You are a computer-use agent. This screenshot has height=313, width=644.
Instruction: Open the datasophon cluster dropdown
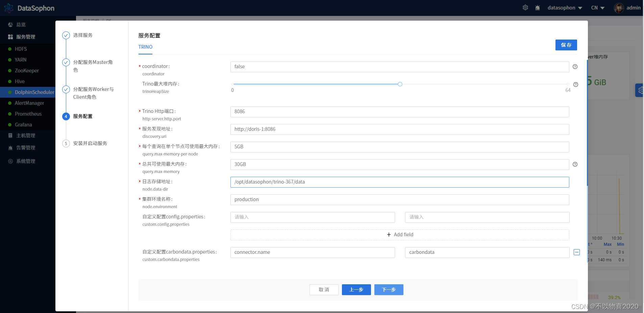pos(565,8)
